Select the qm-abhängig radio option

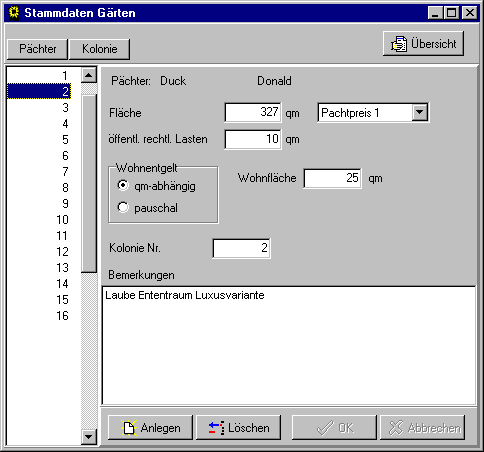click(x=123, y=185)
